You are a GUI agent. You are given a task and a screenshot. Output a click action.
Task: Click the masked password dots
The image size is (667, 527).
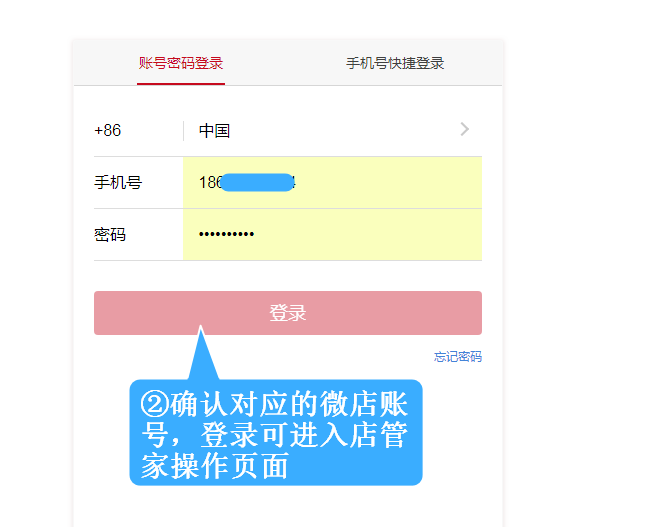click(226, 234)
